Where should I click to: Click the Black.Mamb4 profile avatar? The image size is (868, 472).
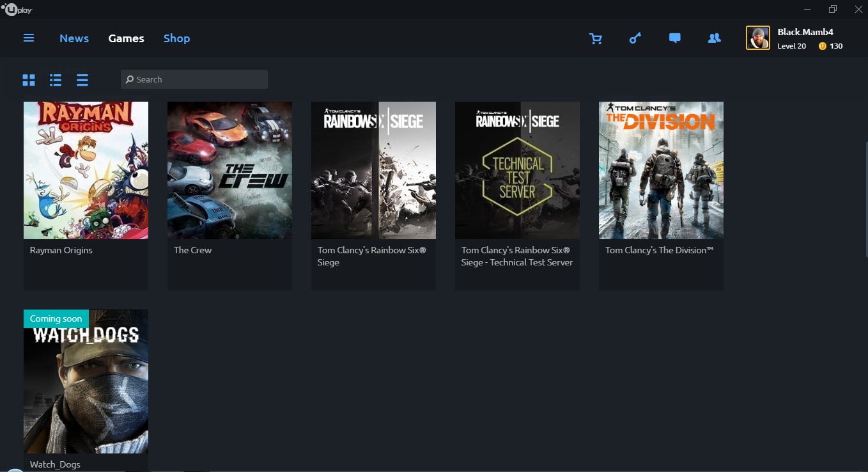point(758,38)
